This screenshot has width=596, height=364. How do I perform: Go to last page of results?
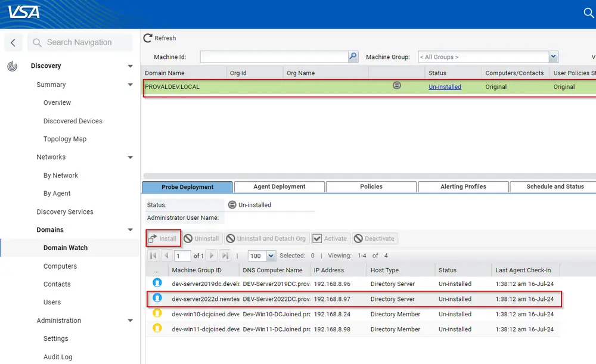(225, 256)
